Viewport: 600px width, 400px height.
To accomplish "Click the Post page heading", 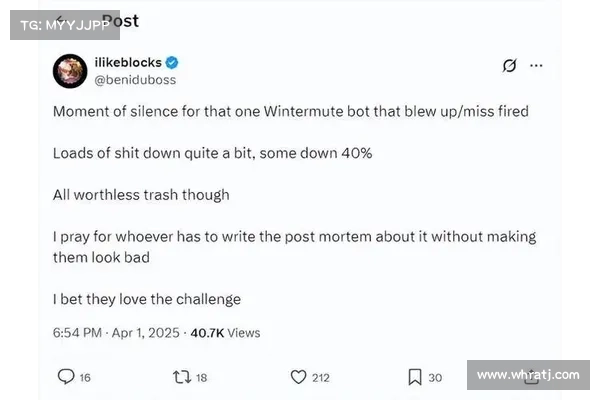I will [x=120, y=20].
